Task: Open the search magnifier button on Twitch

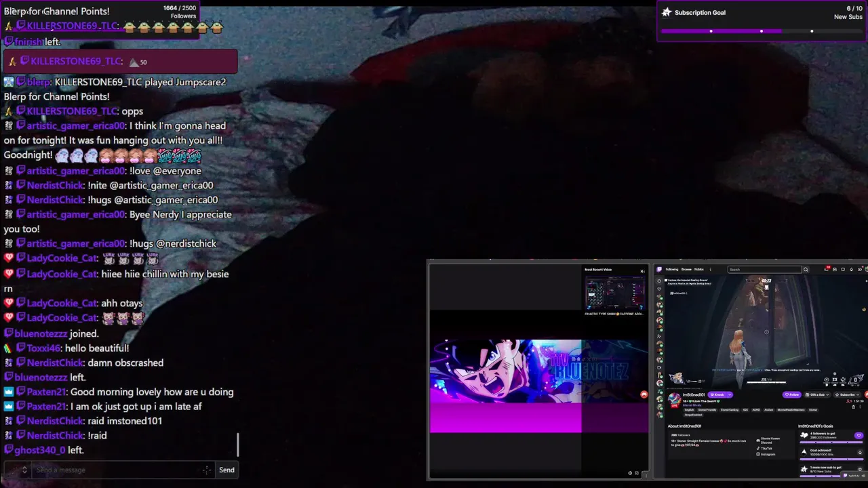Action: pyautogui.click(x=806, y=269)
